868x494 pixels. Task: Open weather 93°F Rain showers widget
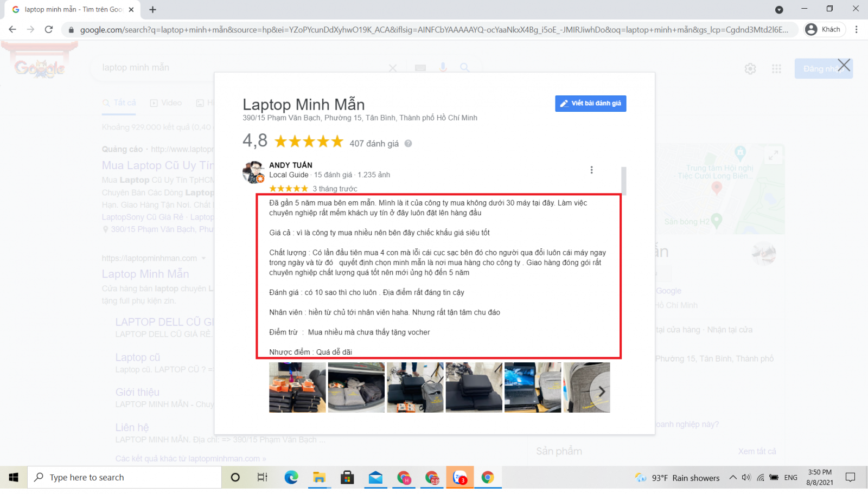678,478
